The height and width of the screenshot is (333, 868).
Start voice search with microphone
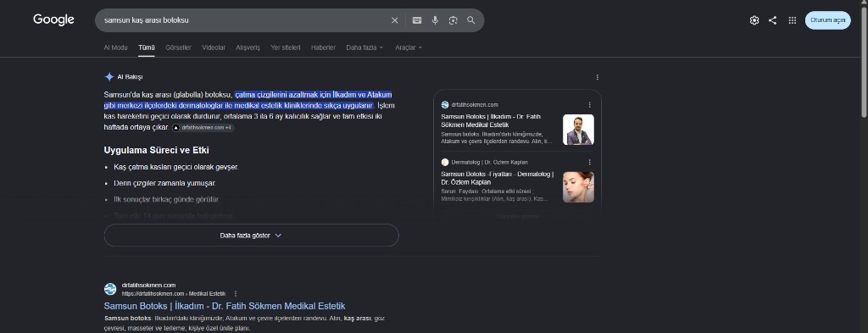(435, 20)
